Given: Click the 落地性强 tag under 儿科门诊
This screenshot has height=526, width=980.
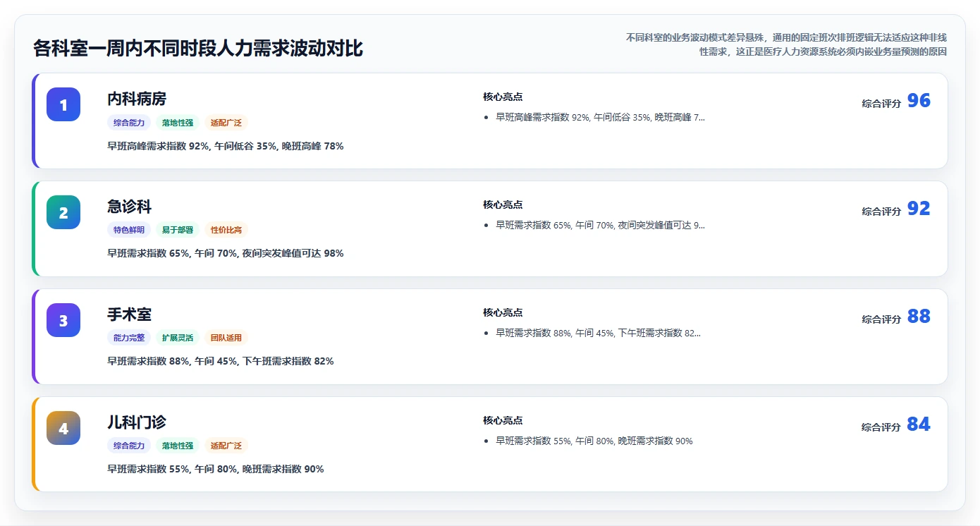Looking at the screenshot, I should pos(178,446).
